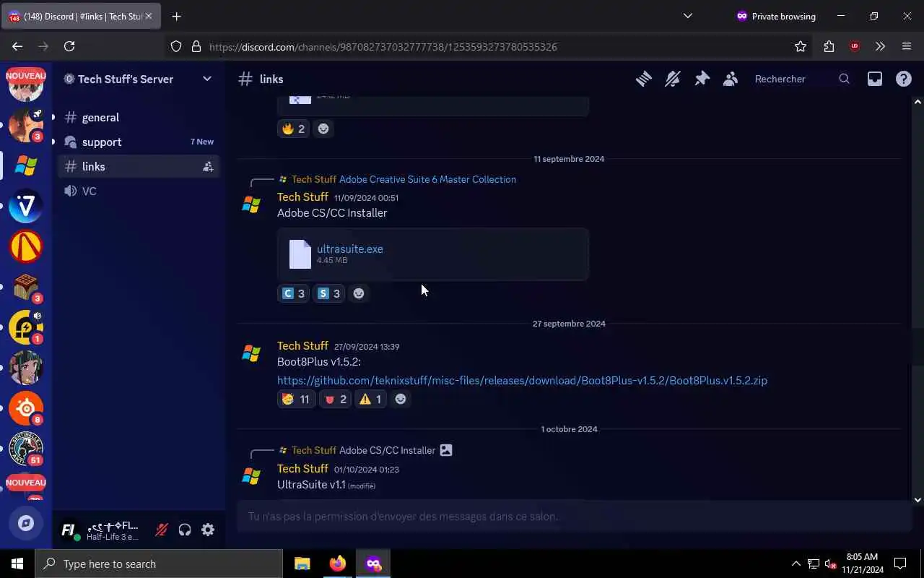Viewport: 924px width, 578px height.
Task: Open the notification center icon
Action: pyautogui.click(x=900, y=564)
